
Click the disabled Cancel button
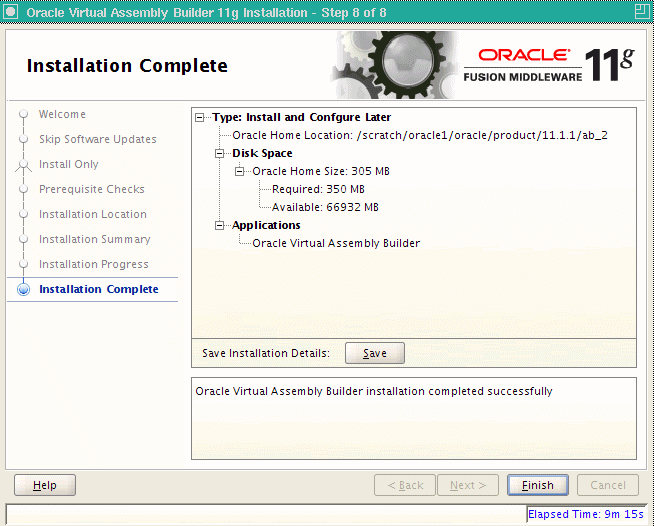click(x=608, y=485)
